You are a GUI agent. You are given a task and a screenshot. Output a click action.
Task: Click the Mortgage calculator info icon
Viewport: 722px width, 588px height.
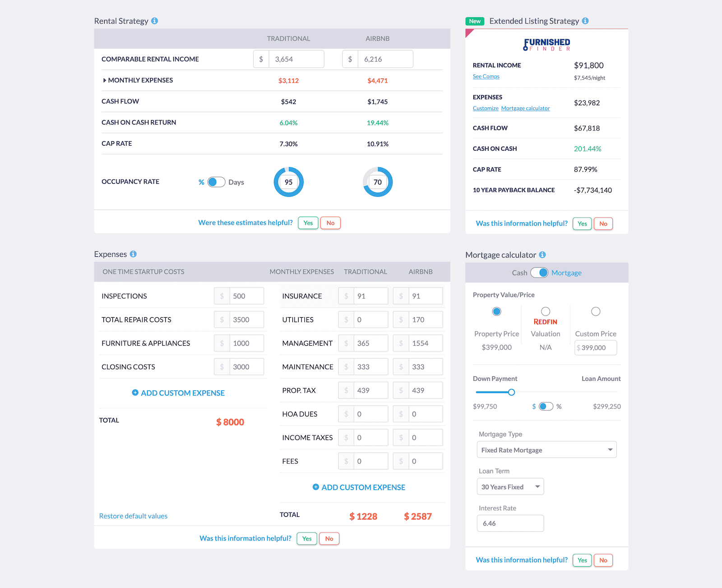coord(542,255)
